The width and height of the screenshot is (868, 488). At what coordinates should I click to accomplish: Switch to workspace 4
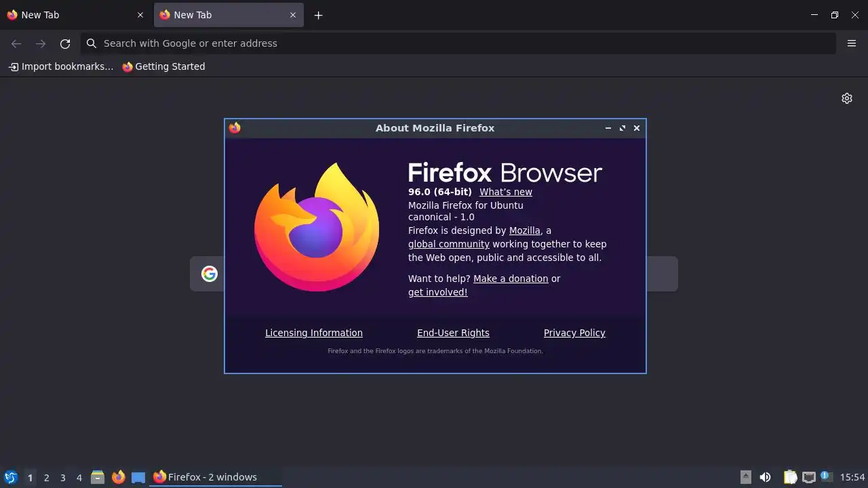click(79, 478)
